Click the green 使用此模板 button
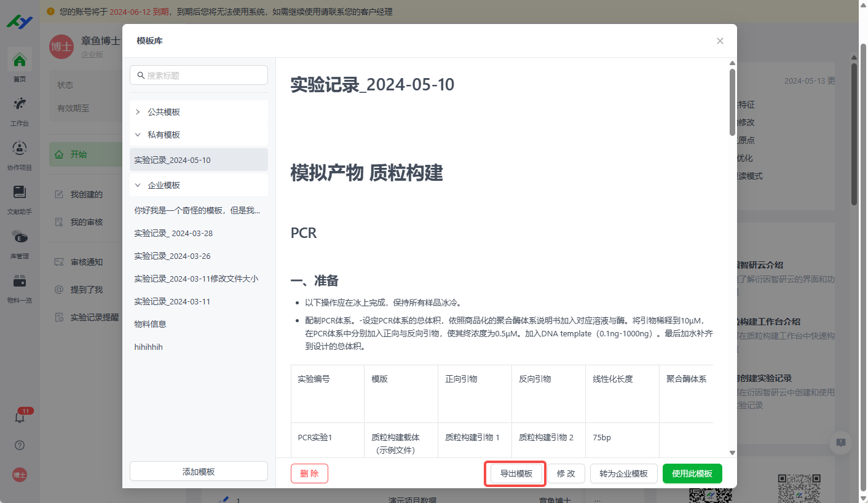 point(692,473)
